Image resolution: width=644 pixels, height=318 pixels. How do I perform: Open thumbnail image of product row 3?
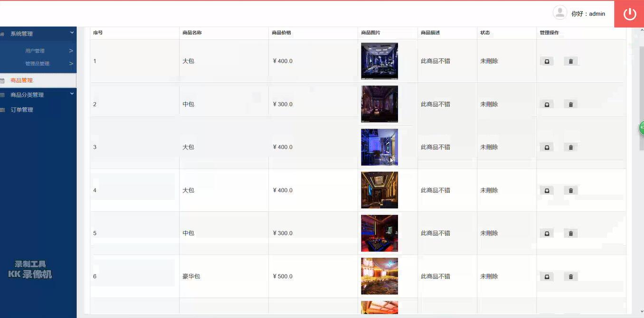pos(379,147)
